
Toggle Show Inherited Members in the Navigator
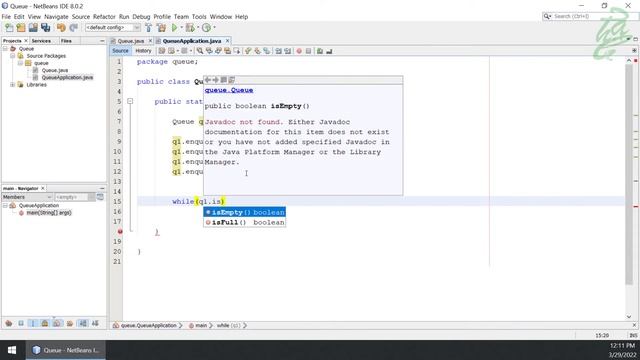(9, 323)
